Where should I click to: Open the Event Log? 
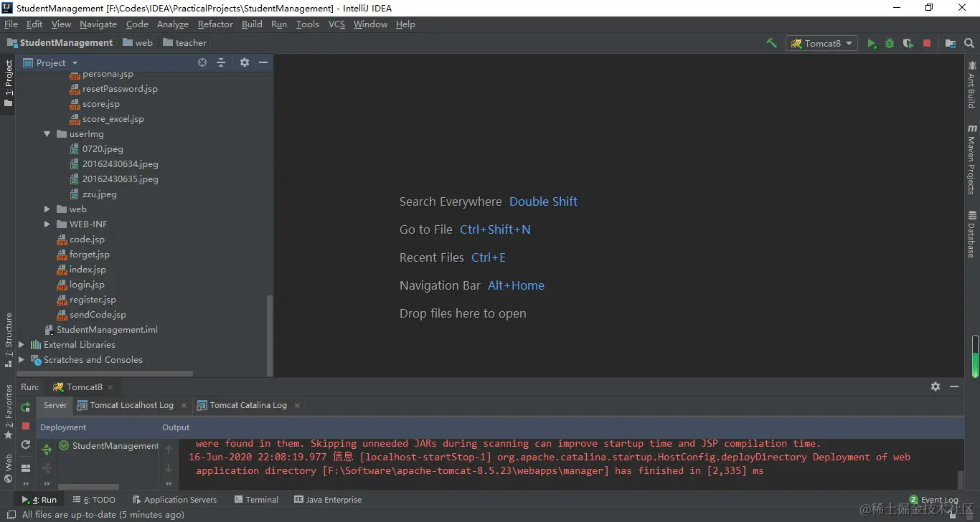coord(934,500)
